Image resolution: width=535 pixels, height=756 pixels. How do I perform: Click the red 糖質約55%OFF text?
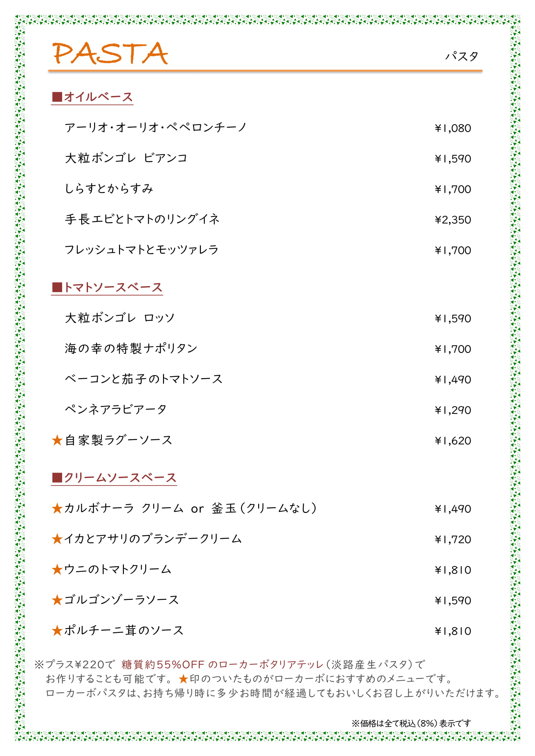(163, 665)
